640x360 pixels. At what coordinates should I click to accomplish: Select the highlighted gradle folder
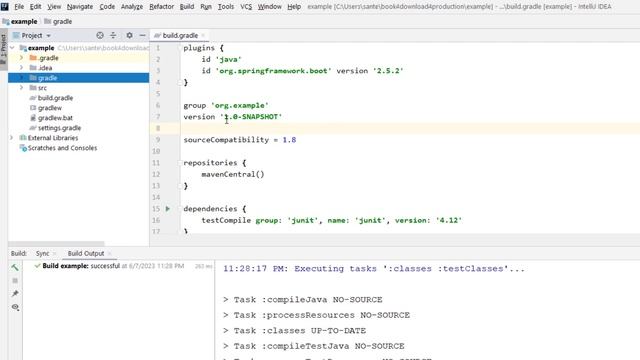[78, 78]
